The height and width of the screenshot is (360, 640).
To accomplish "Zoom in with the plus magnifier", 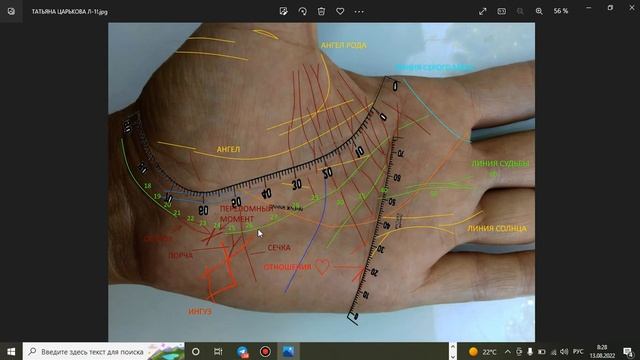I will [539, 11].
